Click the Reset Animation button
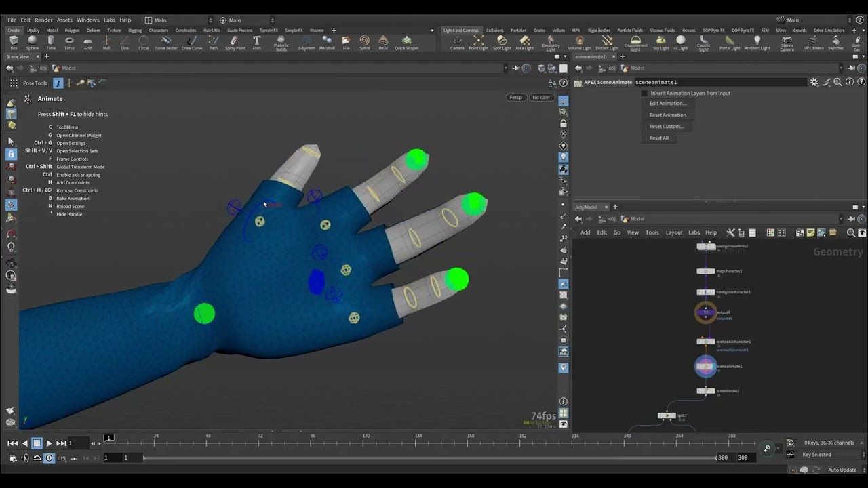This screenshot has height=488, width=868. [x=668, y=115]
